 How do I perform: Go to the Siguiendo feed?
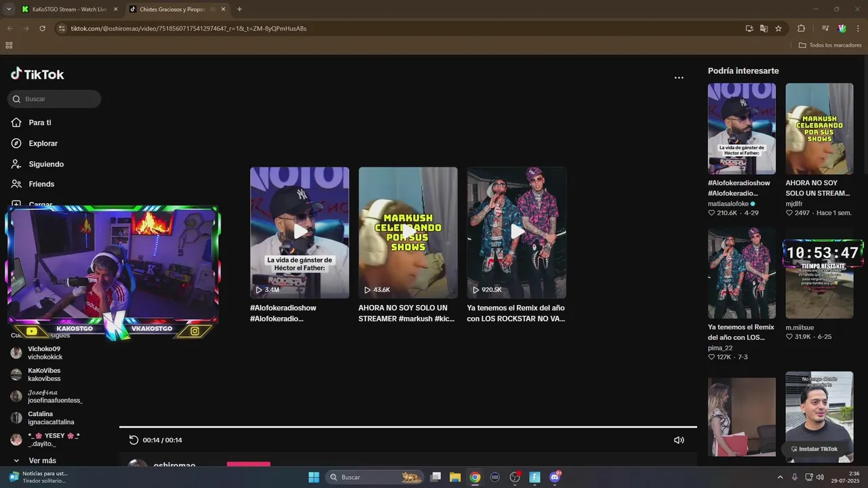point(37,164)
